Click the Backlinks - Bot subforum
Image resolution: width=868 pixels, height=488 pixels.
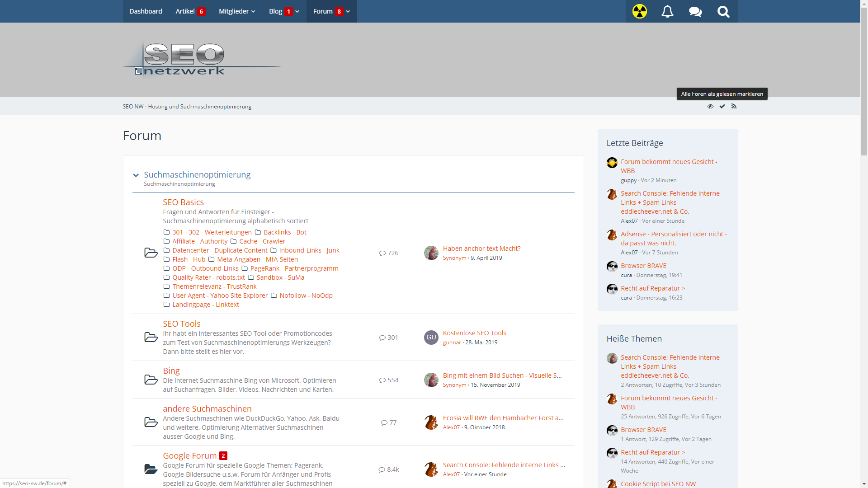[284, 232]
